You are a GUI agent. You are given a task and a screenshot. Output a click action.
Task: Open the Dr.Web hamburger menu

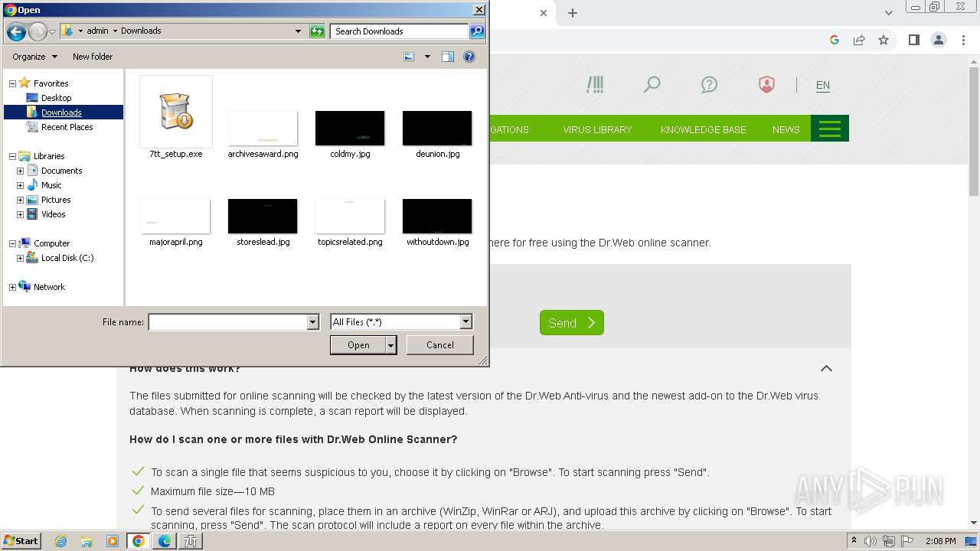pos(830,129)
